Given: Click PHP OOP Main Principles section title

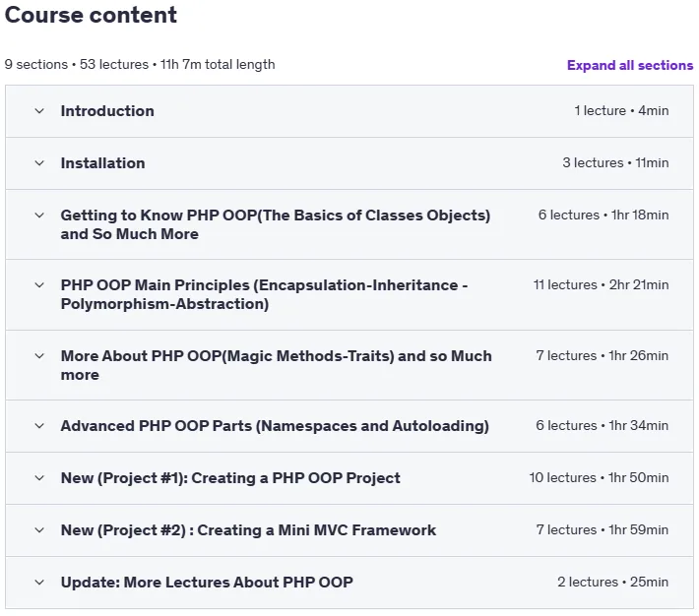Looking at the screenshot, I should coord(265,294).
